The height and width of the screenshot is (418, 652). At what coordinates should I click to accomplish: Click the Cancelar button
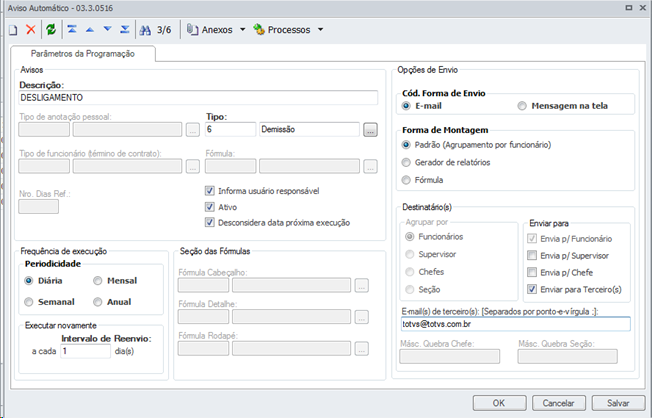tap(558, 403)
